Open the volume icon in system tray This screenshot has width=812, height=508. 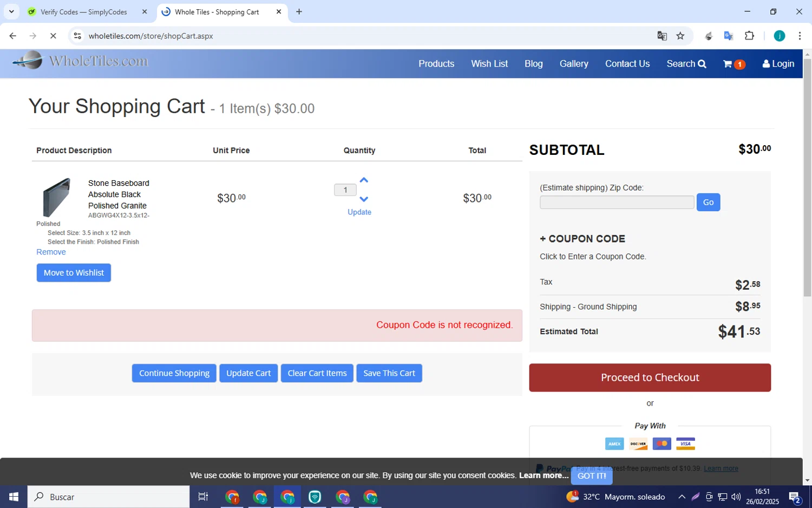pos(736,497)
